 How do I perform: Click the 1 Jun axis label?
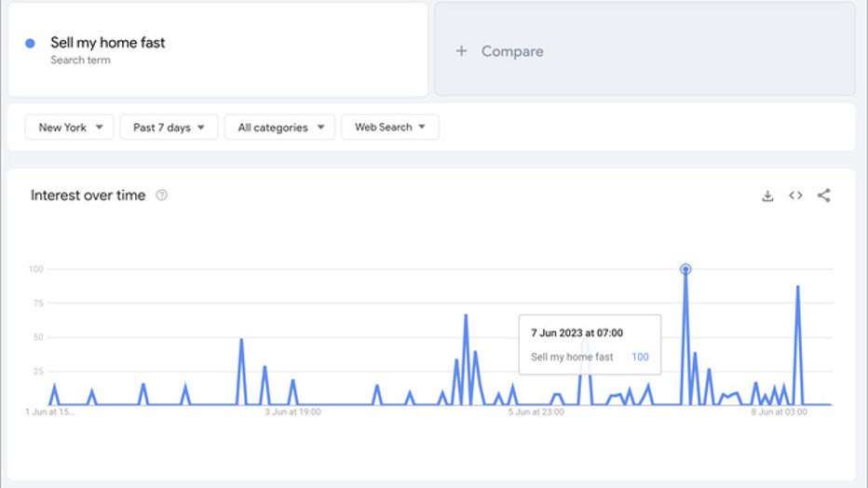[x=49, y=411]
